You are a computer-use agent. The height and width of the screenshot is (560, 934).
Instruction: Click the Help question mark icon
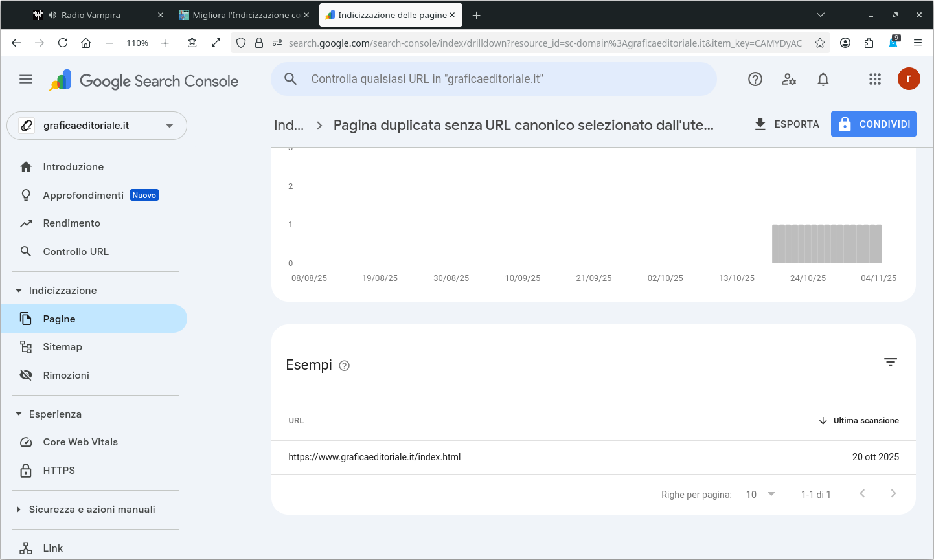(x=755, y=80)
